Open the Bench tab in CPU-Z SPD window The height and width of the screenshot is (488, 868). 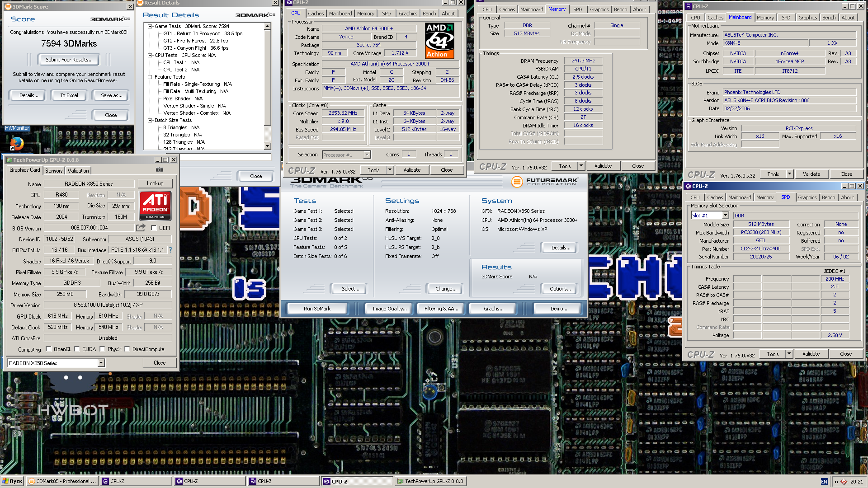[x=828, y=197]
